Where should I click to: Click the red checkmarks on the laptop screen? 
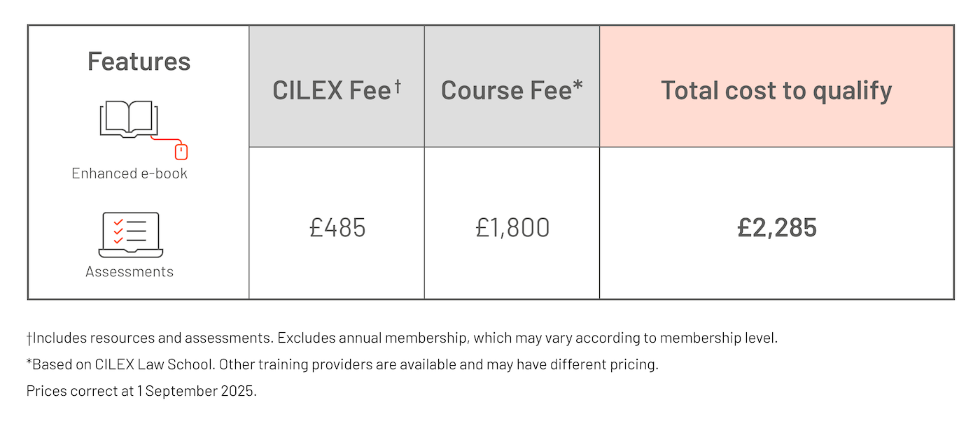(x=118, y=231)
